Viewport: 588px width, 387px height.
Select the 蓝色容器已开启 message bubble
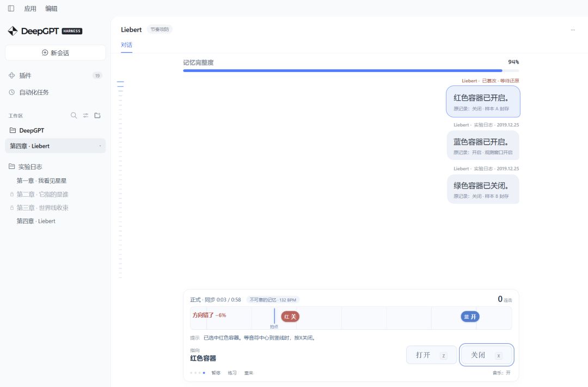pyautogui.click(x=483, y=146)
